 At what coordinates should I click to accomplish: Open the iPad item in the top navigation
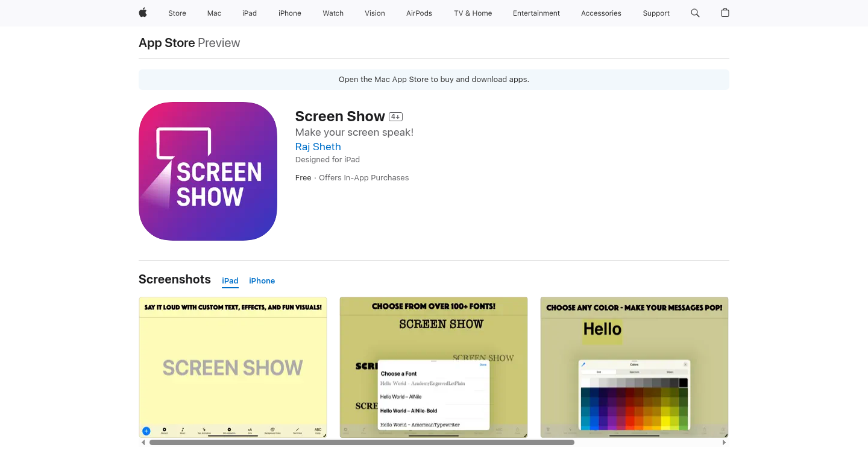[250, 13]
